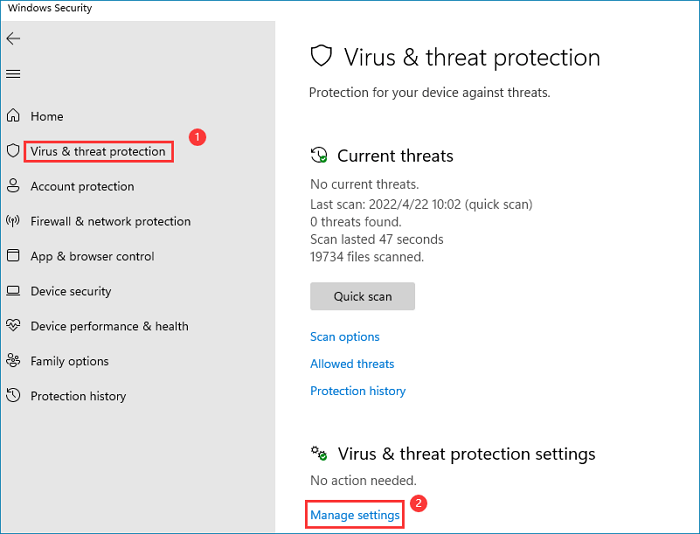
Task: Open Virus & threat protection menu item
Action: coord(98,152)
